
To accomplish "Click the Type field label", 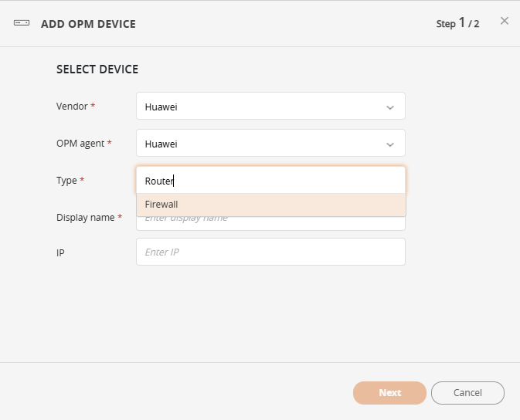I will pyautogui.click(x=67, y=181).
